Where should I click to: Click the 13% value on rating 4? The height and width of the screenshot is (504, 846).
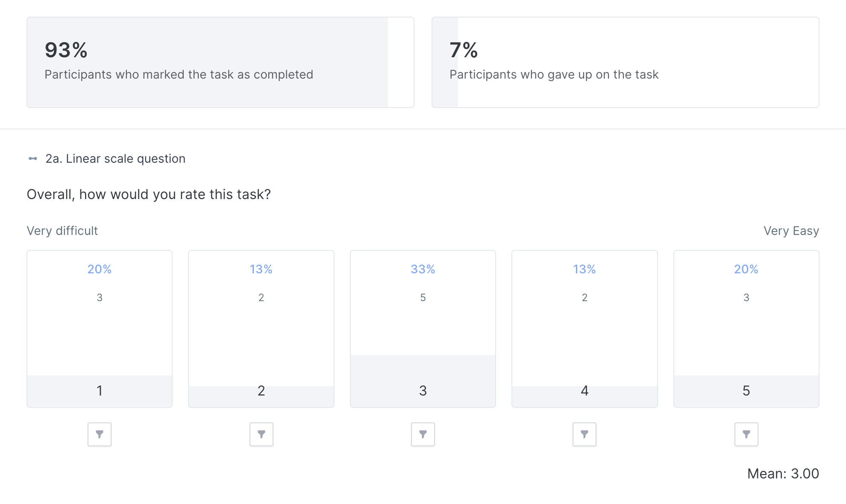[585, 269]
